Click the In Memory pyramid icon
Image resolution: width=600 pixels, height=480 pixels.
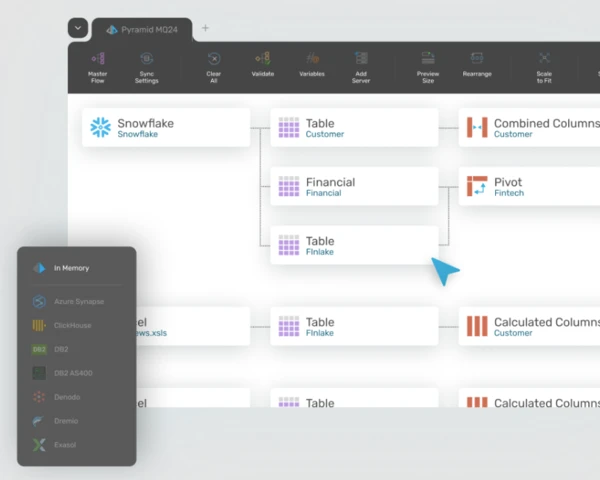pos(39,268)
